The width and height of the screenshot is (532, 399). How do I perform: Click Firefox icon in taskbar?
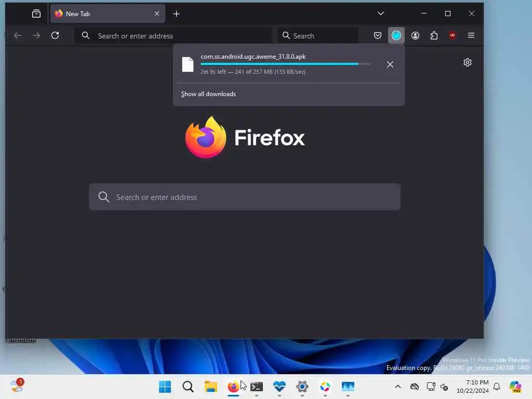[x=233, y=387]
